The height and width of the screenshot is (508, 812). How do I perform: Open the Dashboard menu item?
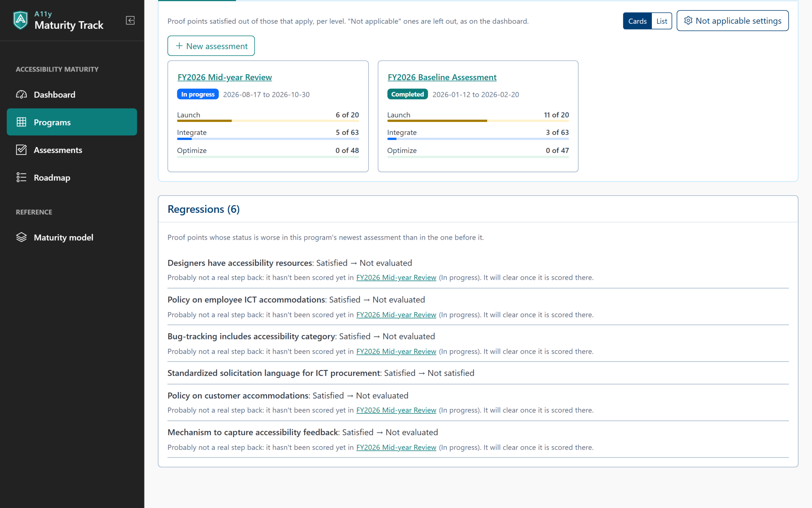[72, 94]
